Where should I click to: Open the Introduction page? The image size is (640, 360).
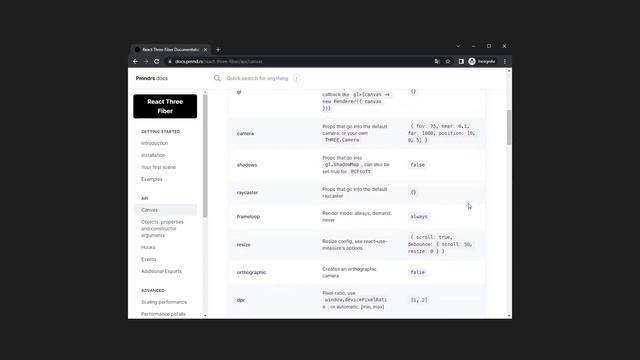point(154,143)
